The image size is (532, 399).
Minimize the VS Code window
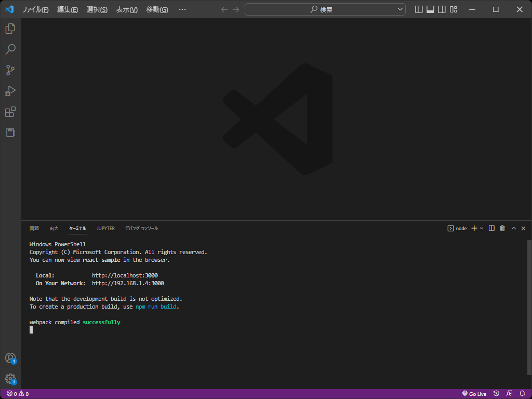coord(472,9)
